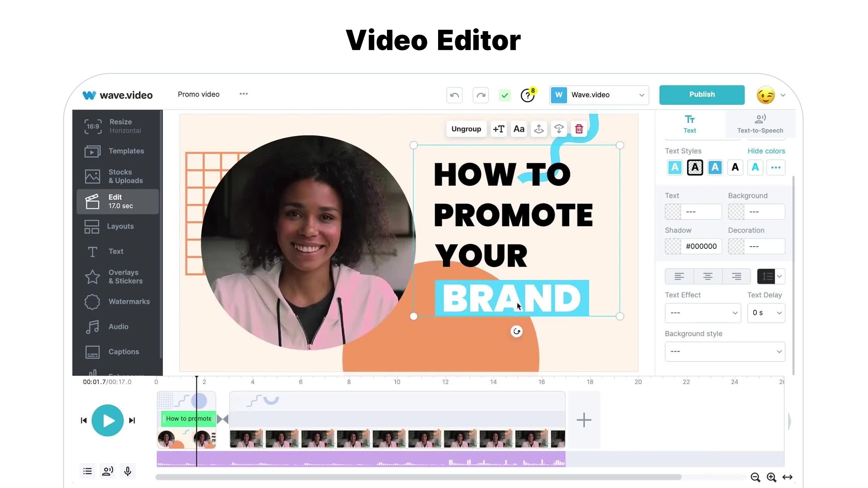Click the Hide colors link

click(766, 151)
